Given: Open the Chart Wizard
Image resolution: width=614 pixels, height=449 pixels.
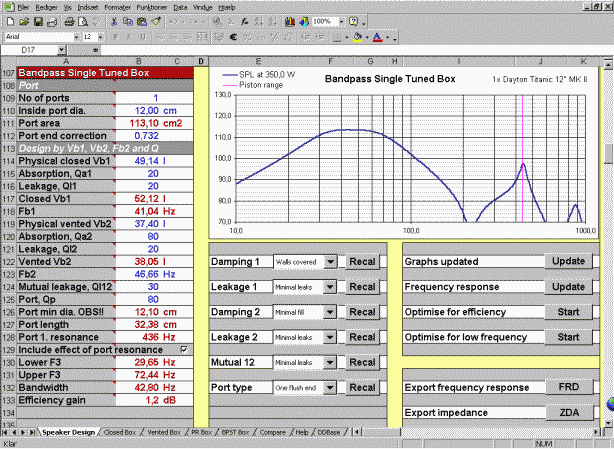Looking at the screenshot, I should tap(290, 22).
